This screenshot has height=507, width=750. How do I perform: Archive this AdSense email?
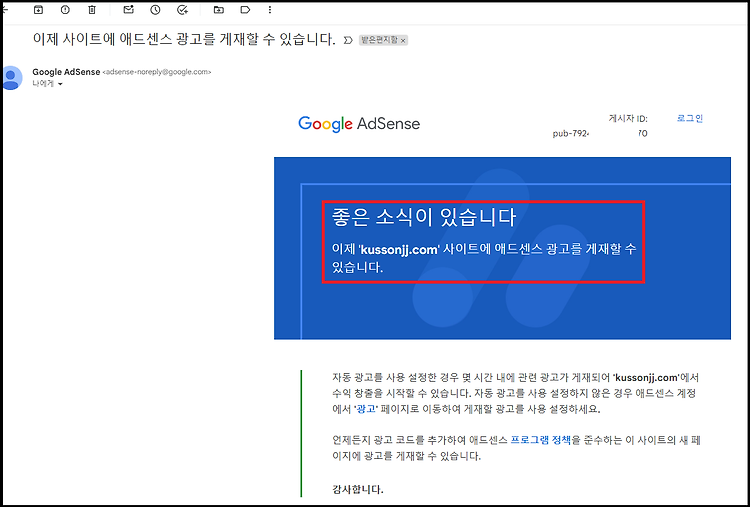coord(38,10)
